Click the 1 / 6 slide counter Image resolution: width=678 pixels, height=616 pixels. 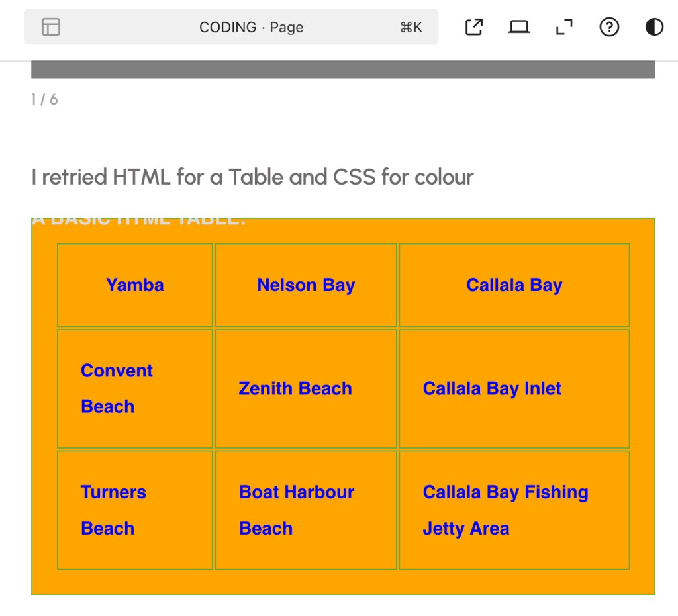(44, 99)
